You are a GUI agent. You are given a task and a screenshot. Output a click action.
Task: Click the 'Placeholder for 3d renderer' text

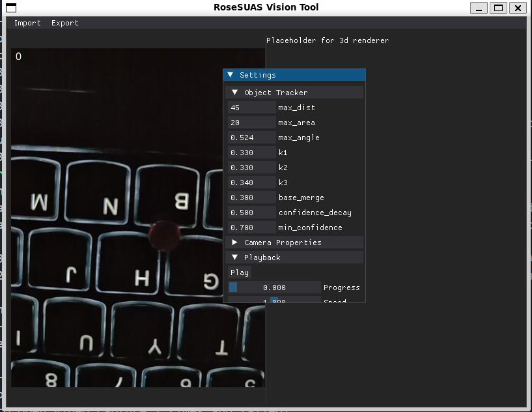[328, 40]
